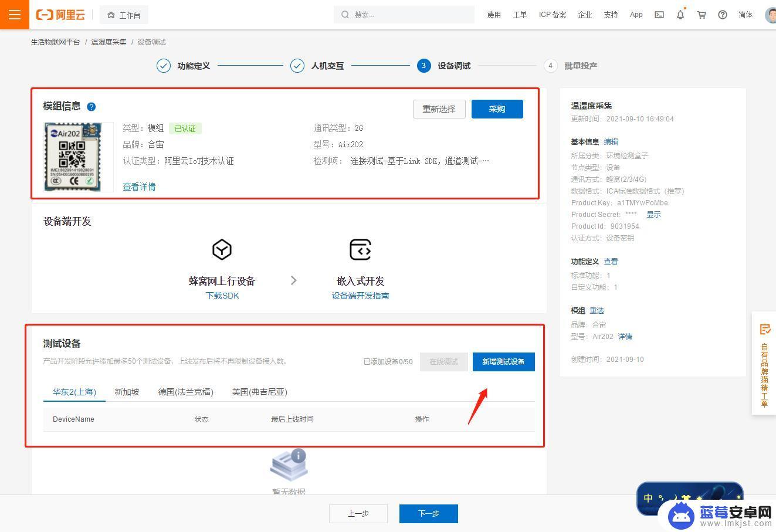Click the Product Key value a1TMYwPoMbe
Image resolution: width=776 pixels, height=532 pixels.
[642, 203]
